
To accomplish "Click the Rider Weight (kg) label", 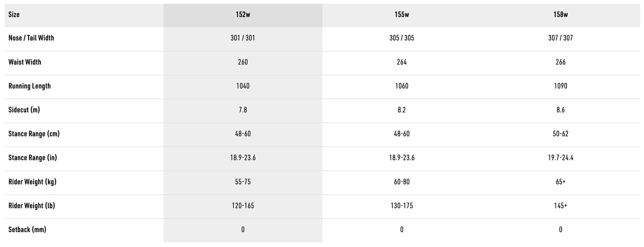I will point(32,182).
